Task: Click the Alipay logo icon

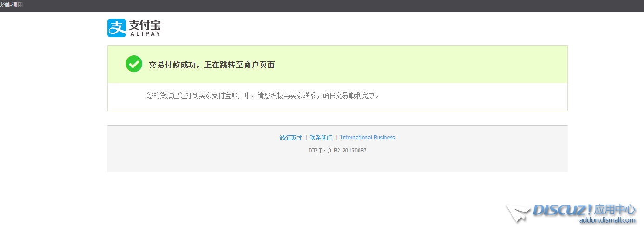Action: (x=117, y=28)
